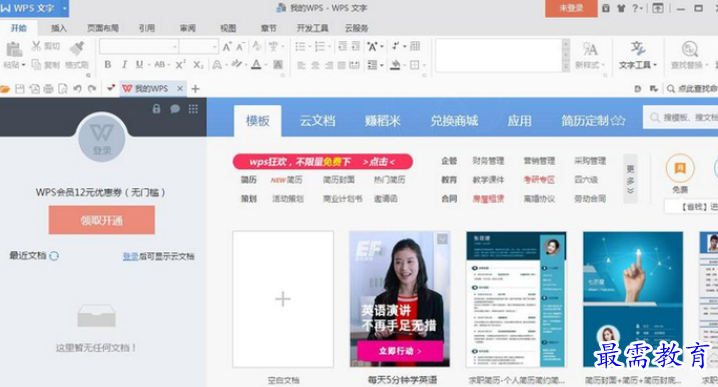Viewport: 718px width, 387px height.
Task: Click the open folder icon in quick toolbar
Action: tap(5, 89)
